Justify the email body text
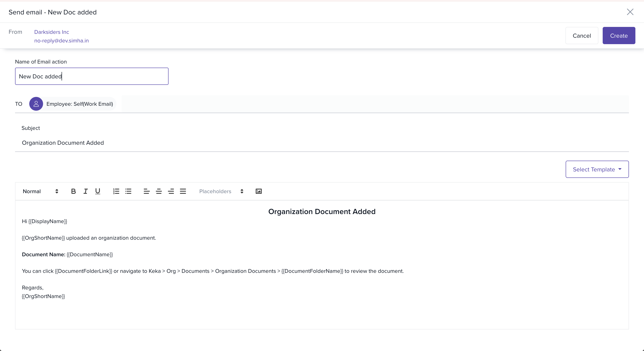Viewport: 644px width, 351px height. [x=183, y=191]
